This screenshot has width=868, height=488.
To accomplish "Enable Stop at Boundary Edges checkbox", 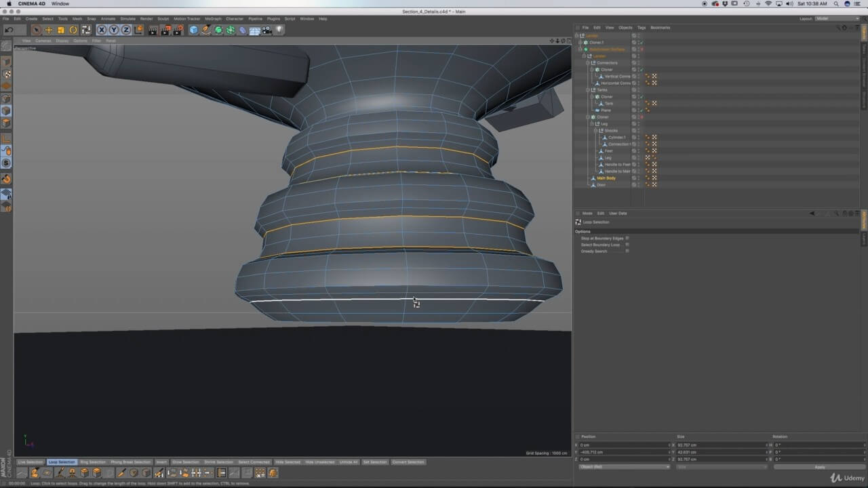I will (x=627, y=238).
